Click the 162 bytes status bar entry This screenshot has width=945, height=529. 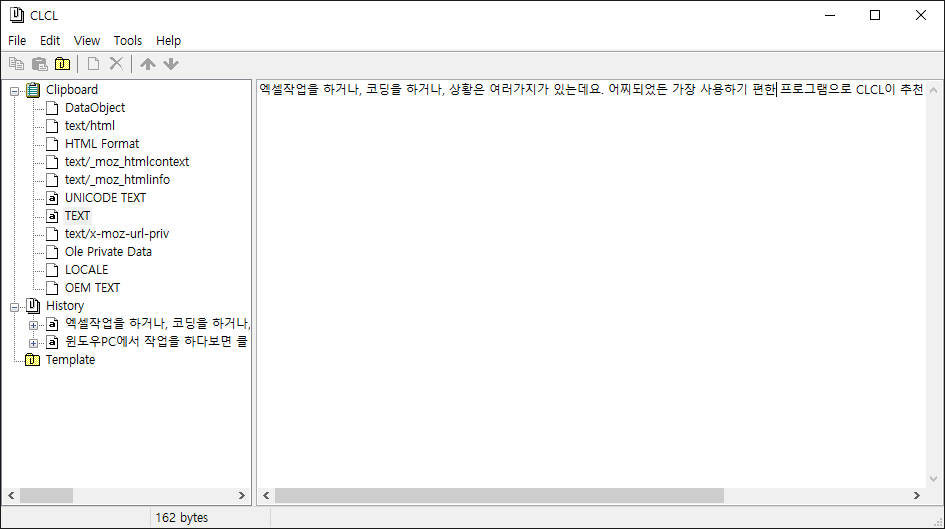coord(181,518)
